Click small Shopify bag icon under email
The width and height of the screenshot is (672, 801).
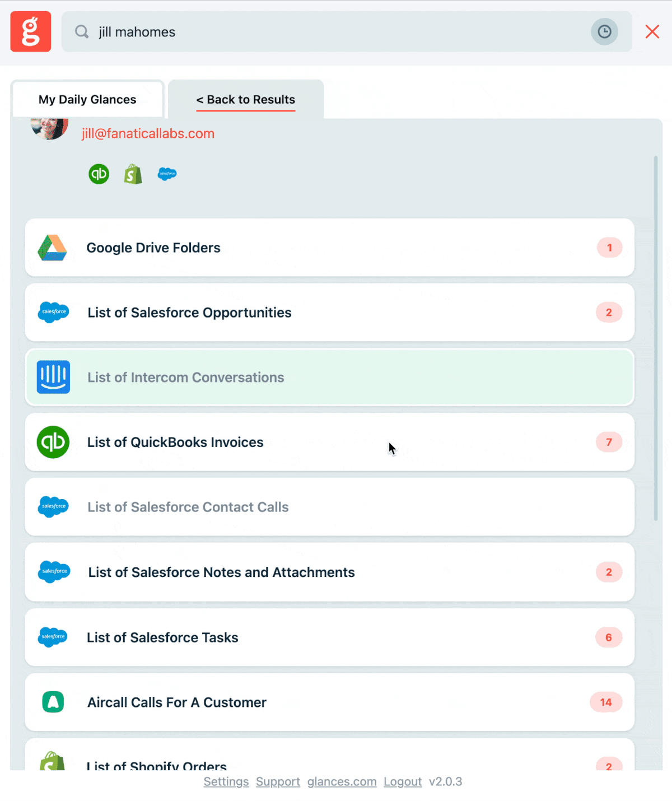[133, 174]
